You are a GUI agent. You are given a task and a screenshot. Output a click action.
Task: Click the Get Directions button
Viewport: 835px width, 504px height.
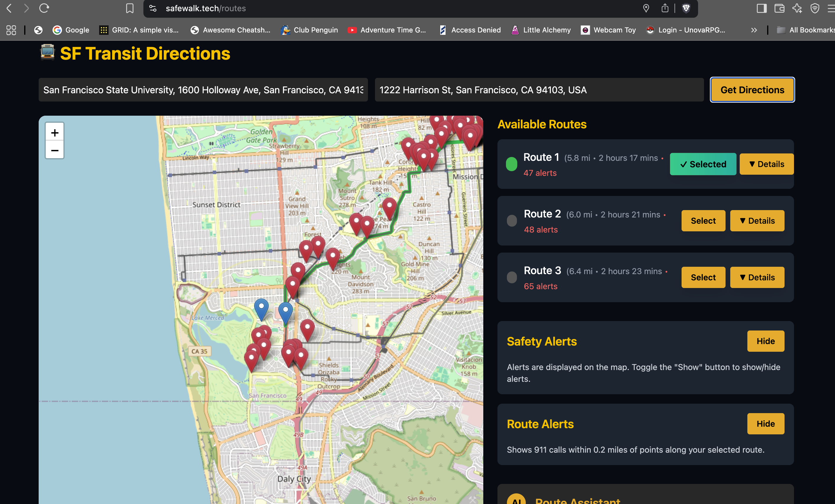coord(752,90)
